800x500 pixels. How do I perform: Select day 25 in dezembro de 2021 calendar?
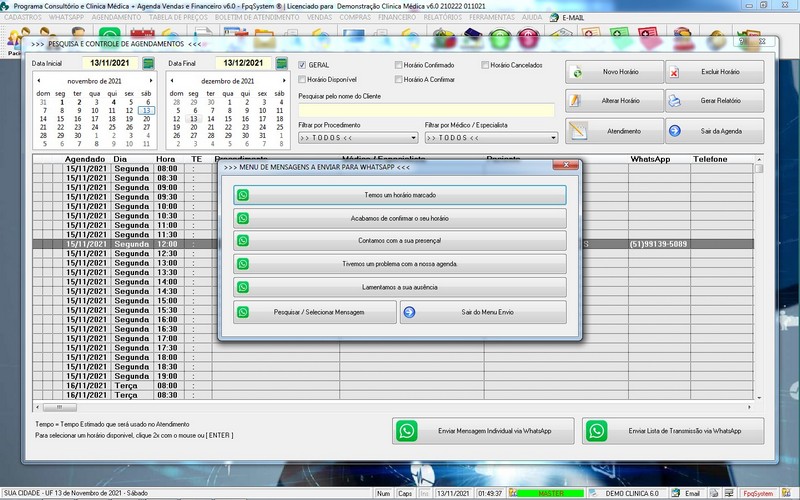[x=280, y=127]
